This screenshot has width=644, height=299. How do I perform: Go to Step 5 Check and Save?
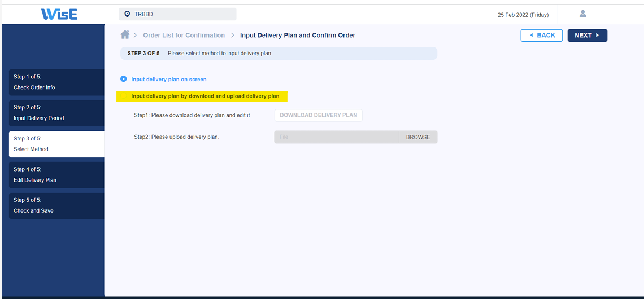click(56, 205)
